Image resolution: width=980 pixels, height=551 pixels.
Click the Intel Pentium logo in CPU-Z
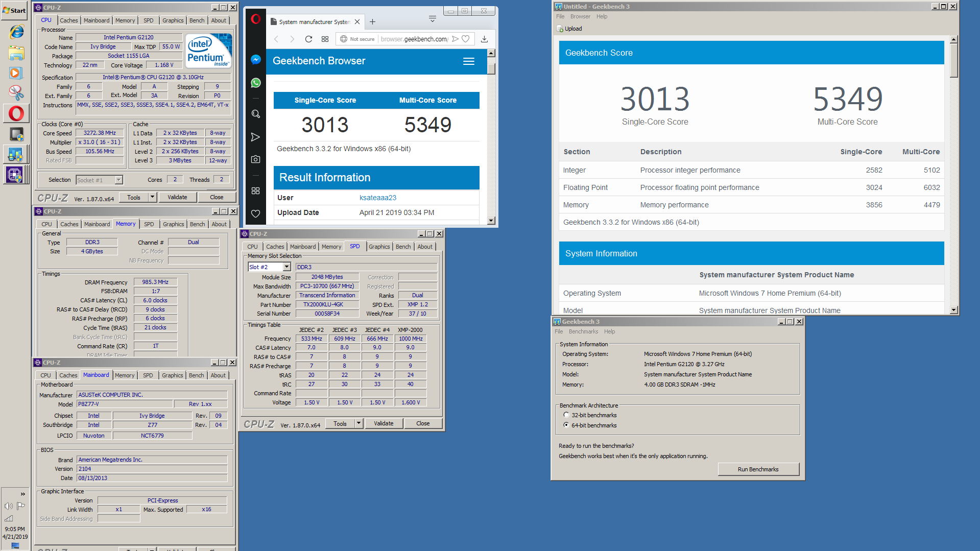point(209,51)
